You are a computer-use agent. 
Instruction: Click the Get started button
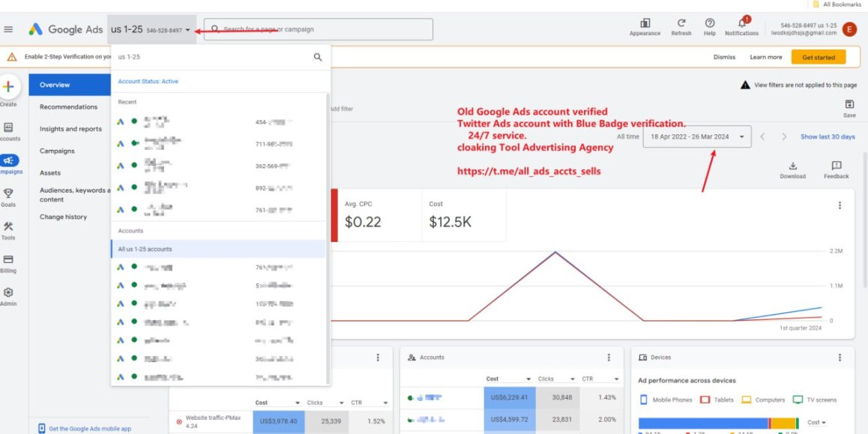point(819,57)
